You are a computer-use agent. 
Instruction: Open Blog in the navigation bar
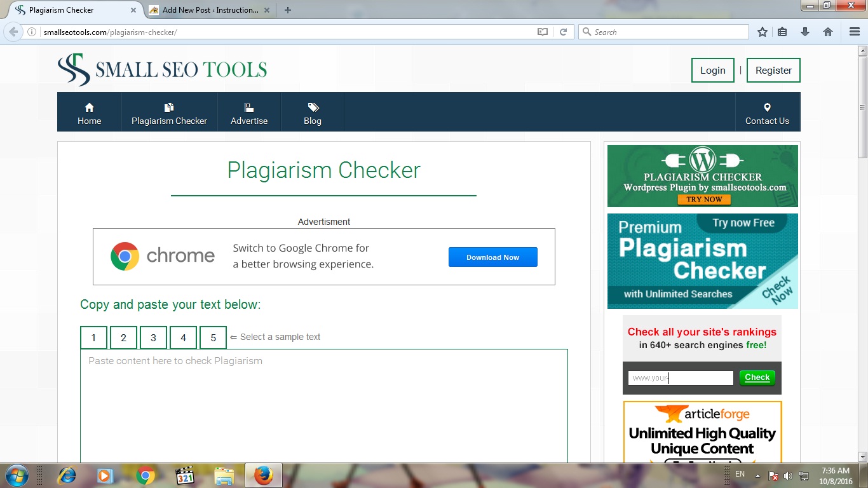point(313,112)
